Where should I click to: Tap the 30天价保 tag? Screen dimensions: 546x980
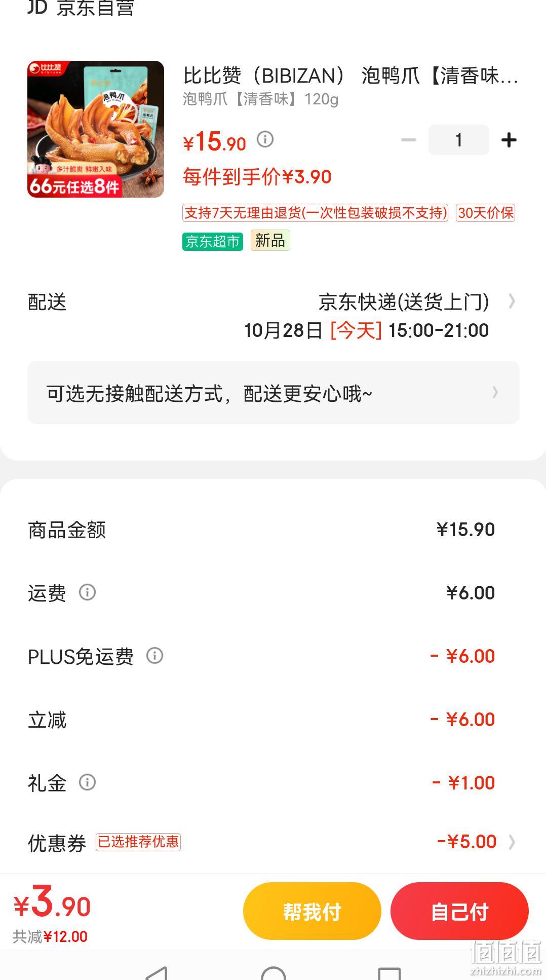point(485,213)
